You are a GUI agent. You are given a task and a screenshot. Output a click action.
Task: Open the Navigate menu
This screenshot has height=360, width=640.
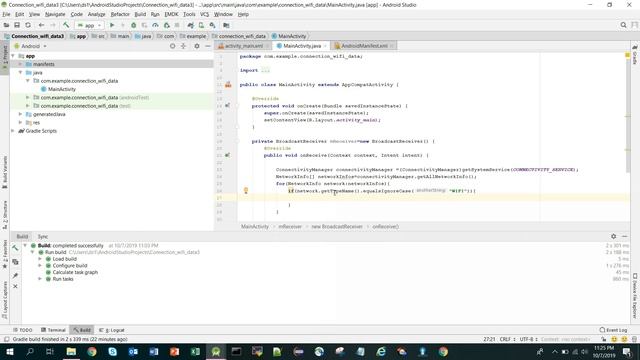(55, 14)
